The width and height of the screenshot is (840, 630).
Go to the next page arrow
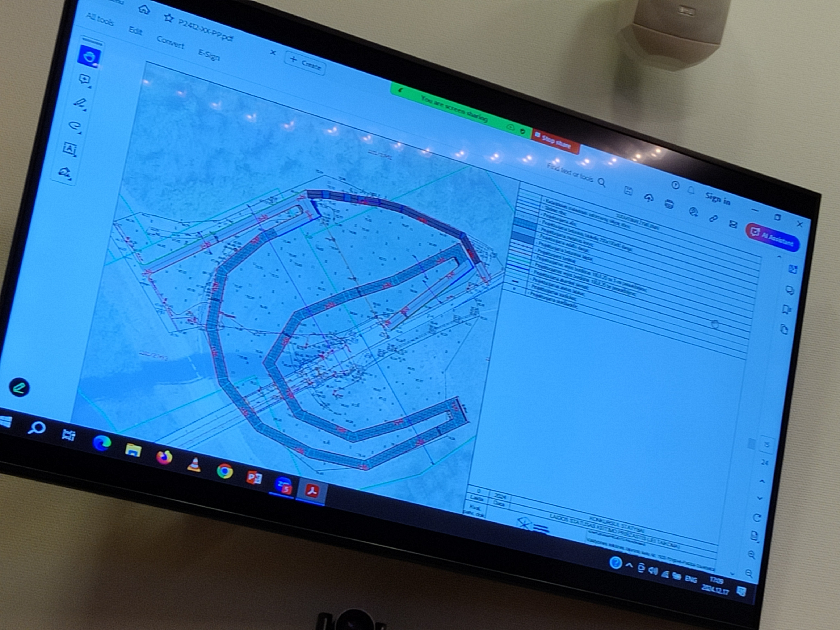[760, 498]
